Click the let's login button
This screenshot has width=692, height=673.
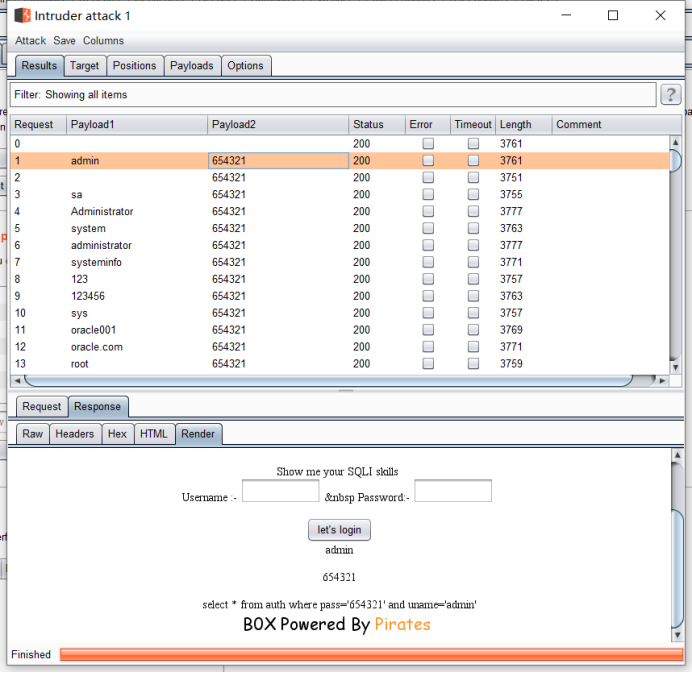pos(339,530)
